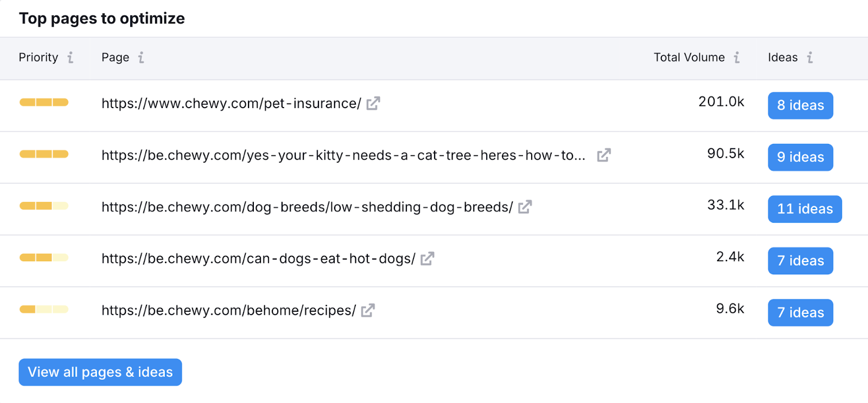This screenshot has height=403, width=868.
Task: Click info icon next to Total Volume
Action: pos(737,58)
